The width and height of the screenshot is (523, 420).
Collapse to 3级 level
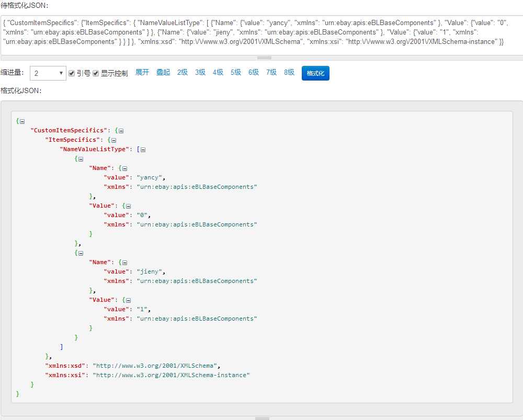click(200, 72)
